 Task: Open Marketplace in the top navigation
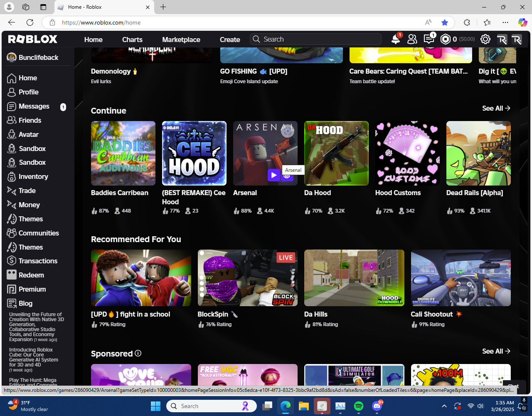(x=181, y=40)
